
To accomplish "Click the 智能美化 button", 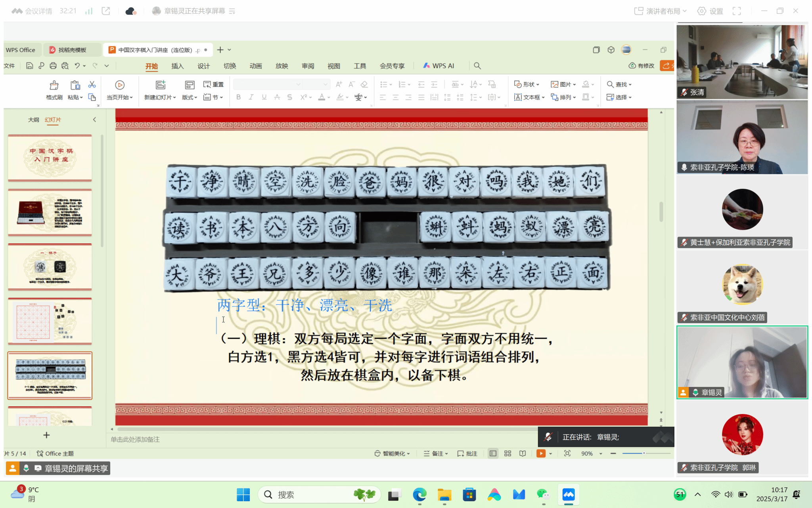I will click(x=392, y=453).
